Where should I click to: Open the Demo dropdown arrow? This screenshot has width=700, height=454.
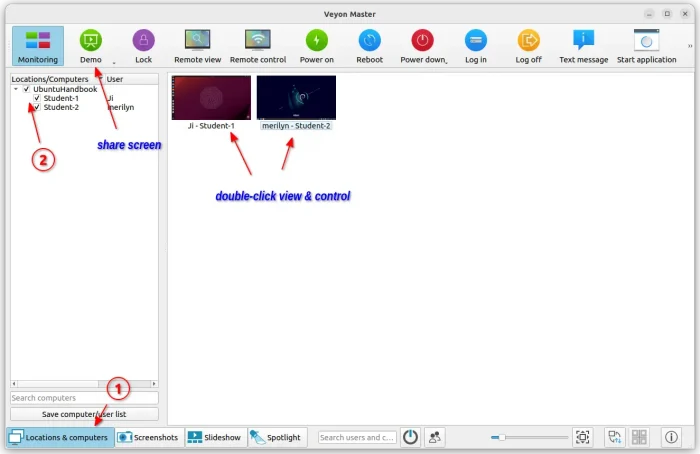[114, 61]
